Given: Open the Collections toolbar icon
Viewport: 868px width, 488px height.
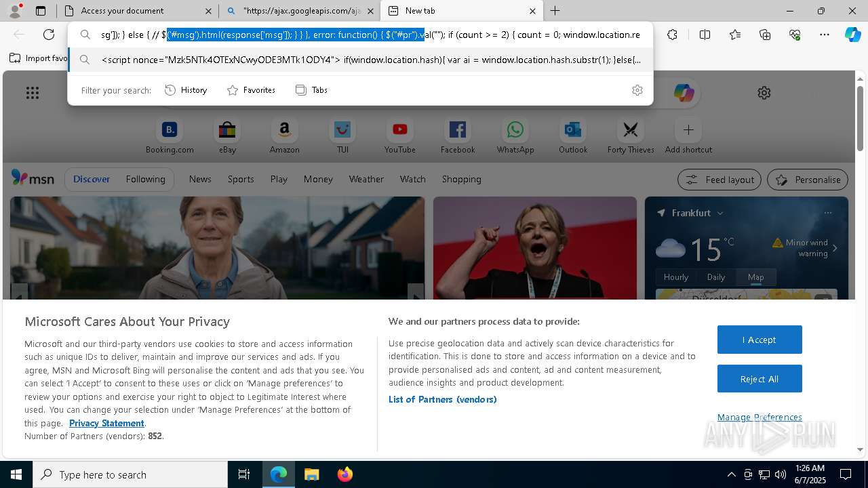Looking at the screenshot, I should point(765,35).
